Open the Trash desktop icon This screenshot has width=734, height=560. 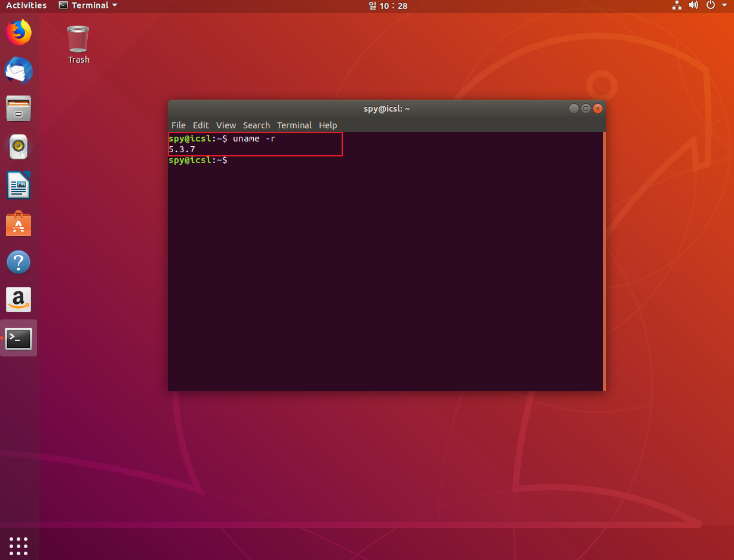(78, 44)
